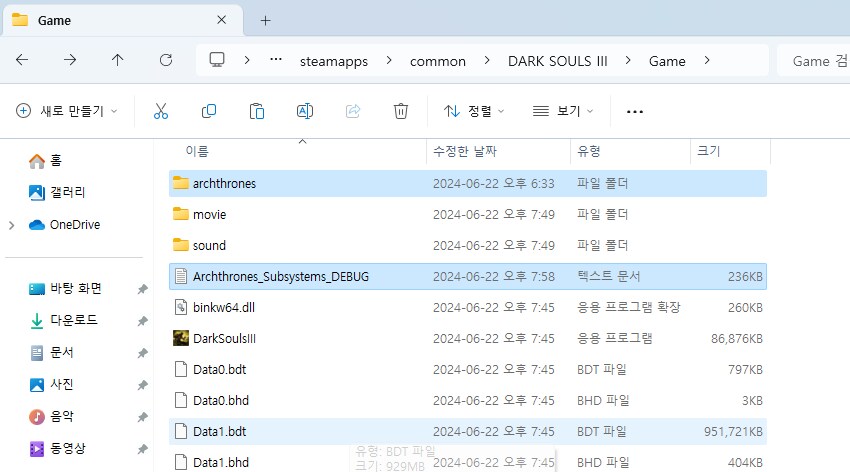
Task: Unpin 사진 via its pin icon
Action: pos(143,385)
